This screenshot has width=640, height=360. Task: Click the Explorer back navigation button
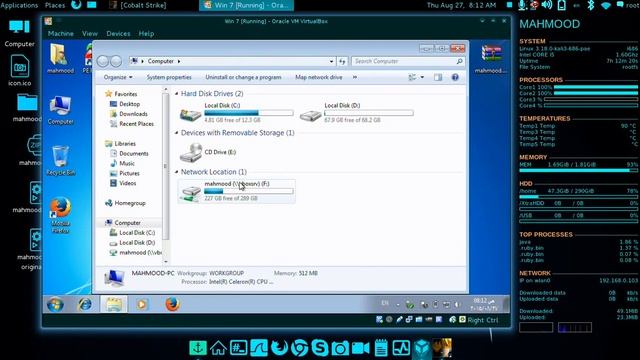tap(103, 61)
